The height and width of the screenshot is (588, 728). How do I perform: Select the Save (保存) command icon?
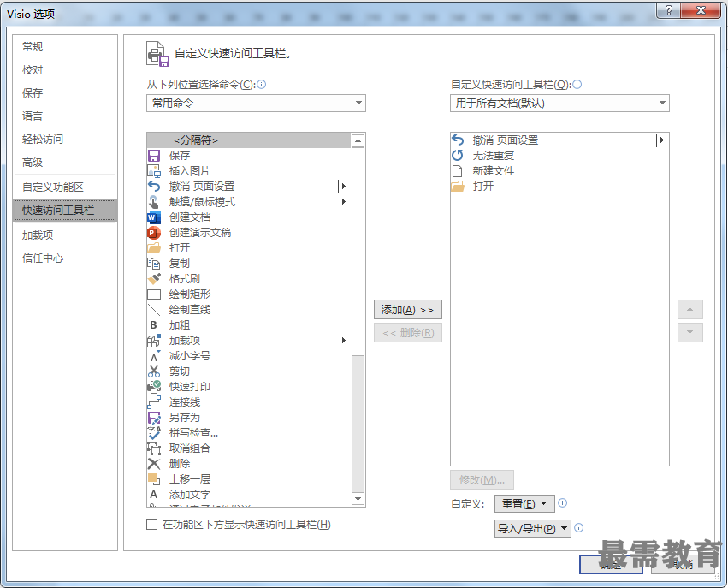[x=154, y=156]
